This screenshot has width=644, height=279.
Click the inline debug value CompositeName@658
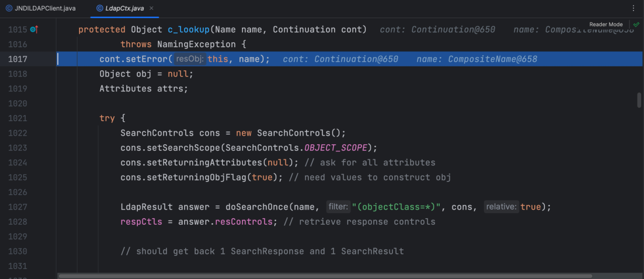[x=493, y=59]
